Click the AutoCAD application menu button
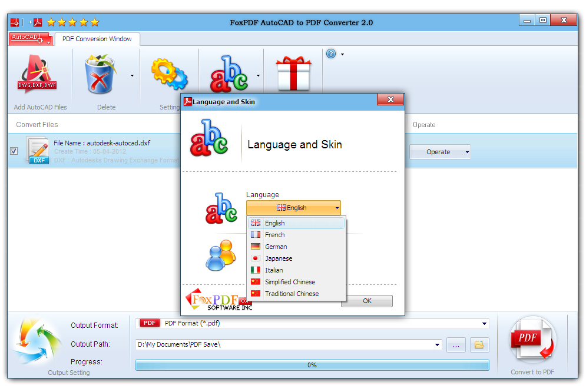The height and width of the screenshot is (392, 586). point(31,38)
